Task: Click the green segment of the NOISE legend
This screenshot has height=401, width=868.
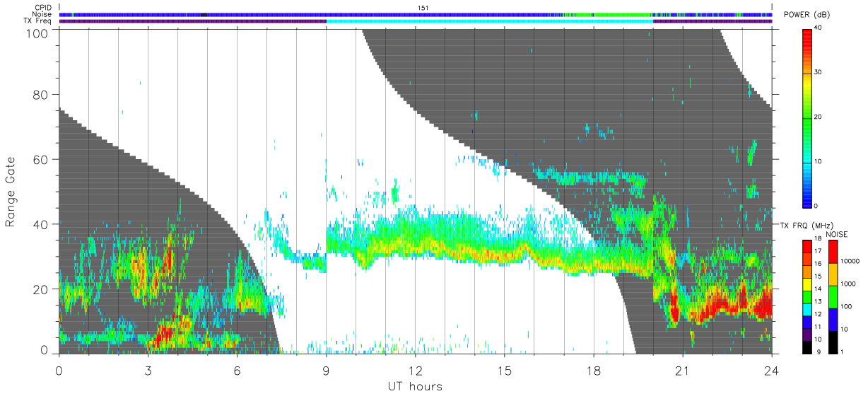Action: tap(833, 297)
